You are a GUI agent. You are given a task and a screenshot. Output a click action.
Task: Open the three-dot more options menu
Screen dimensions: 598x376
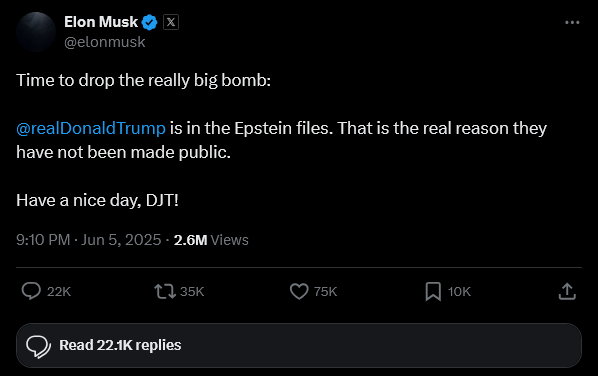[572, 22]
